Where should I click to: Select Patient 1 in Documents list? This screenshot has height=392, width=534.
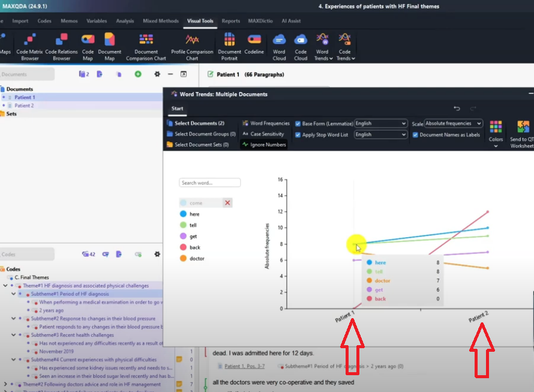(25, 97)
